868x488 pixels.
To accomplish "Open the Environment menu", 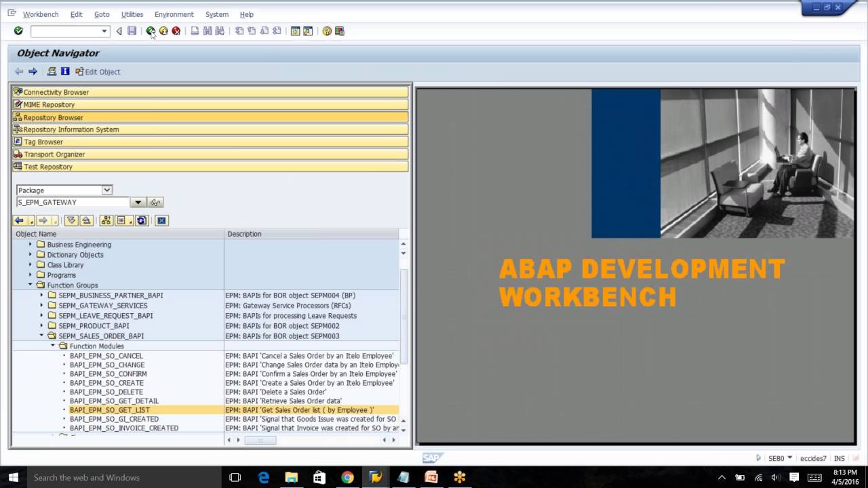I will point(174,14).
